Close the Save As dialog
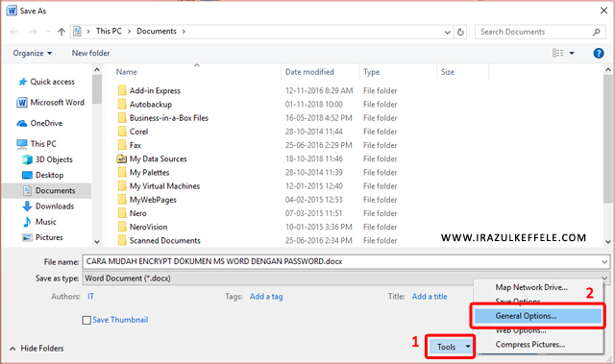The image size is (615, 364). [x=603, y=11]
